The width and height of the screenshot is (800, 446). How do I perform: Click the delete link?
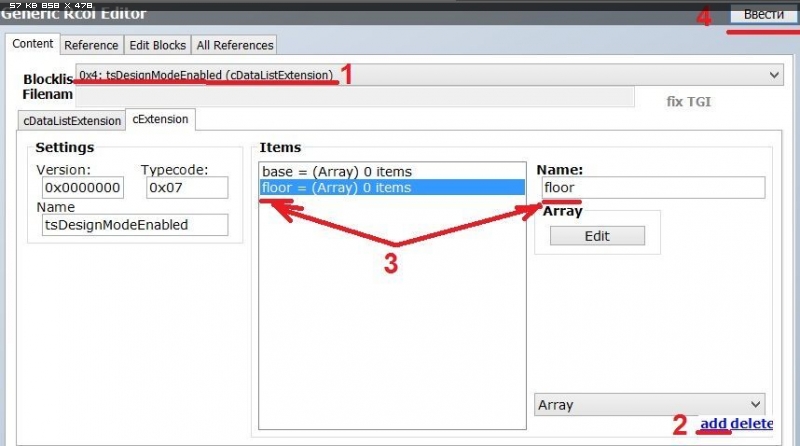coord(751,424)
